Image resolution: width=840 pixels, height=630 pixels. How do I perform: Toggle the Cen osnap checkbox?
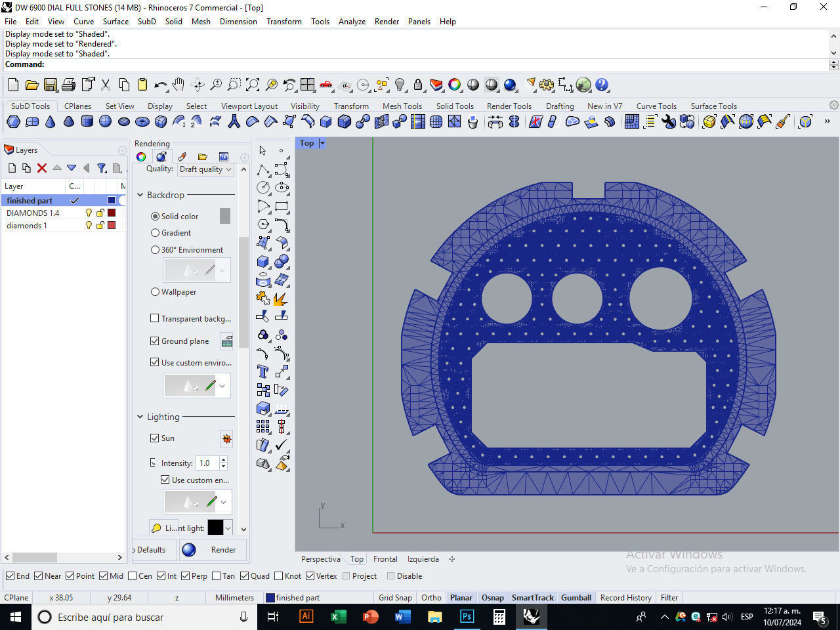click(133, 576)
